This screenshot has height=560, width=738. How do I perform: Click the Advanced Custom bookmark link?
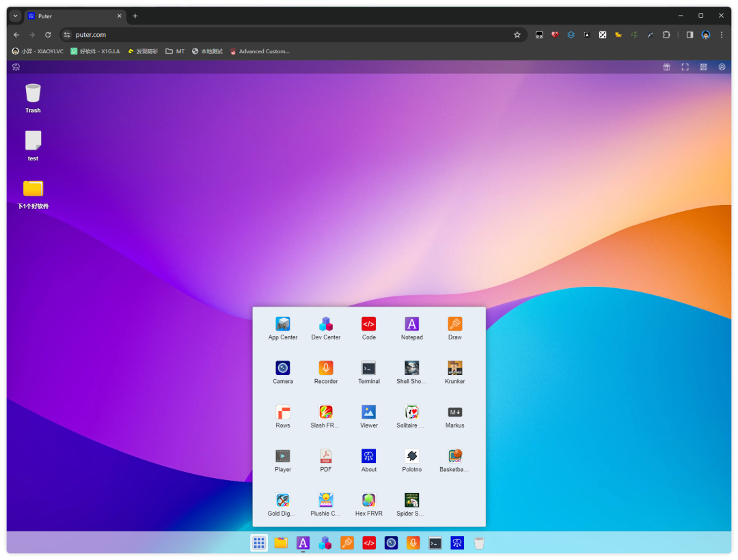[260, 51]
